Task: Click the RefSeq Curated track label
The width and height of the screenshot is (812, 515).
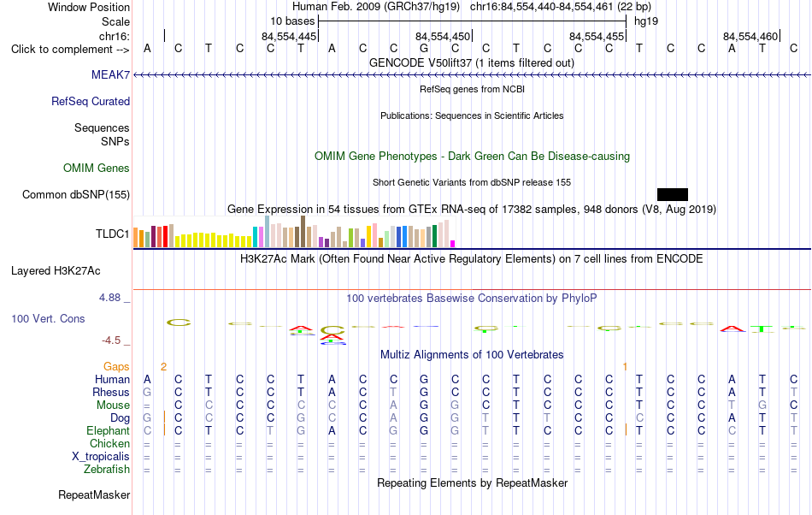Action: coord(91,101)
